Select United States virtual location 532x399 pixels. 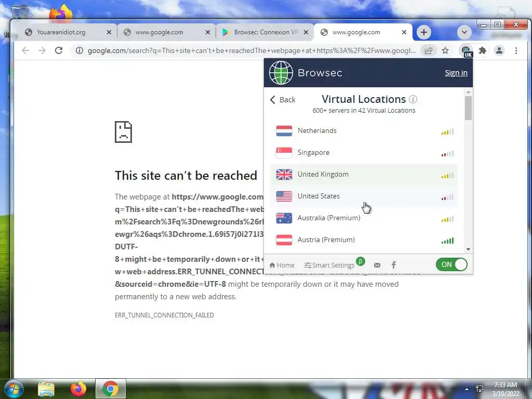(364, 196)
